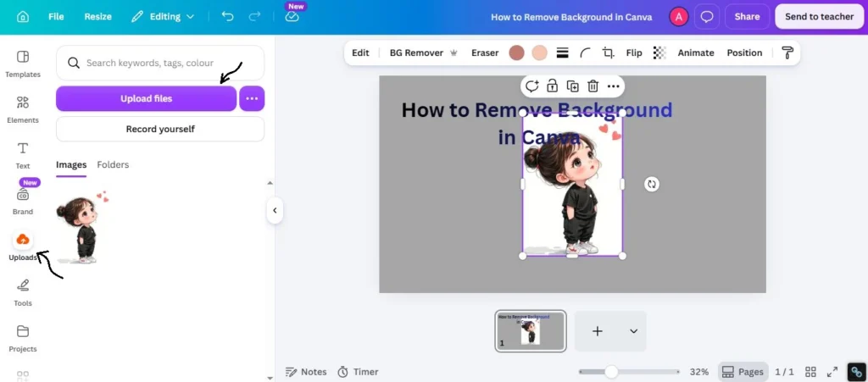The image size is (868, 382).
Task: Select the copy style paint roller
Action: 787,53
